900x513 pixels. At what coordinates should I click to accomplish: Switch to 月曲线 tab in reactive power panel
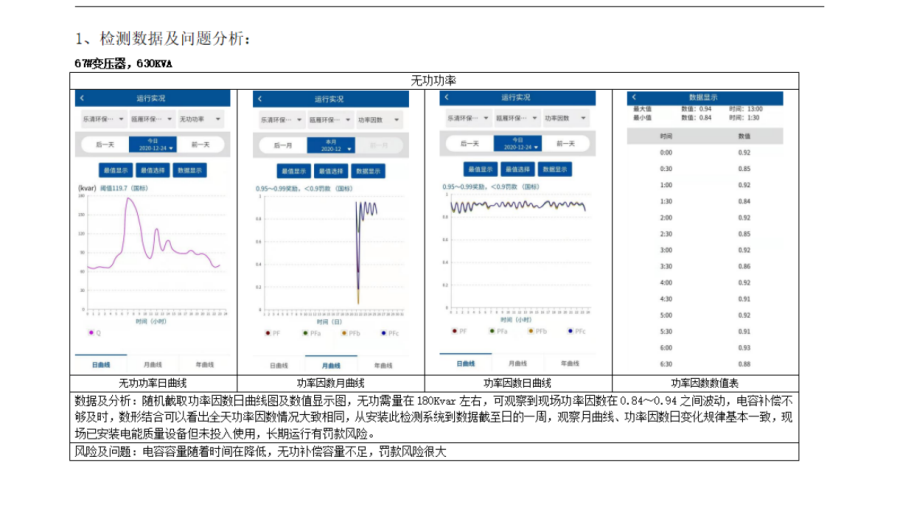(x=153, y=365)
